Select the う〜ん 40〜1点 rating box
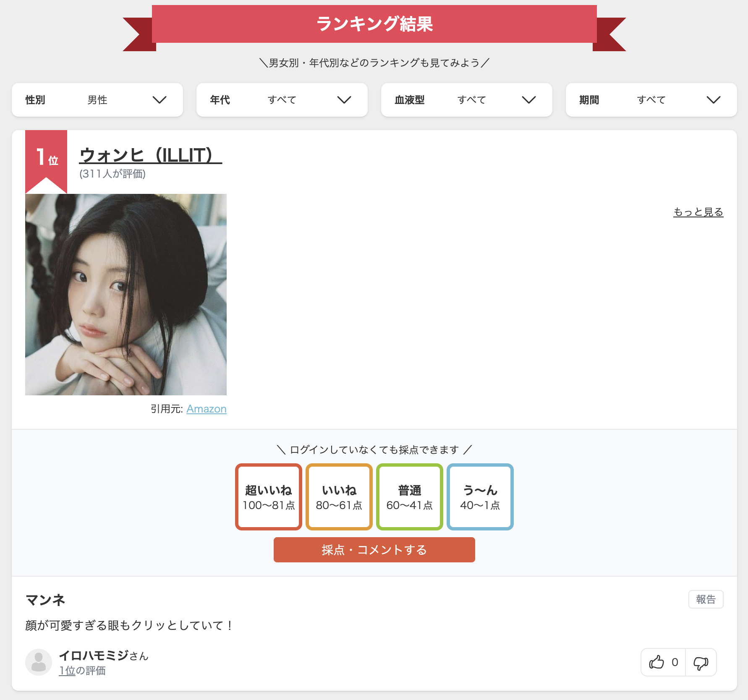The height and width of the screenshot is (700, 748). [x=480, y=497]
